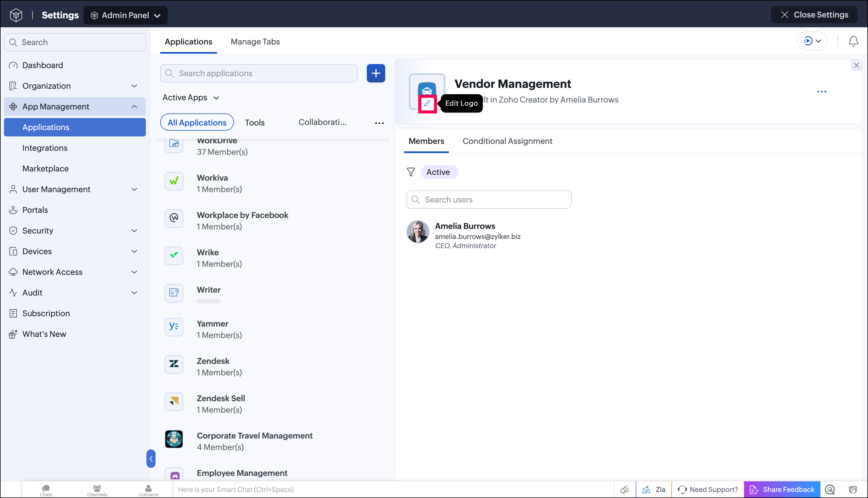Open the notifications bell
Image resolution: width=868 pixels, height=498 pixels.
click(853, 41)
